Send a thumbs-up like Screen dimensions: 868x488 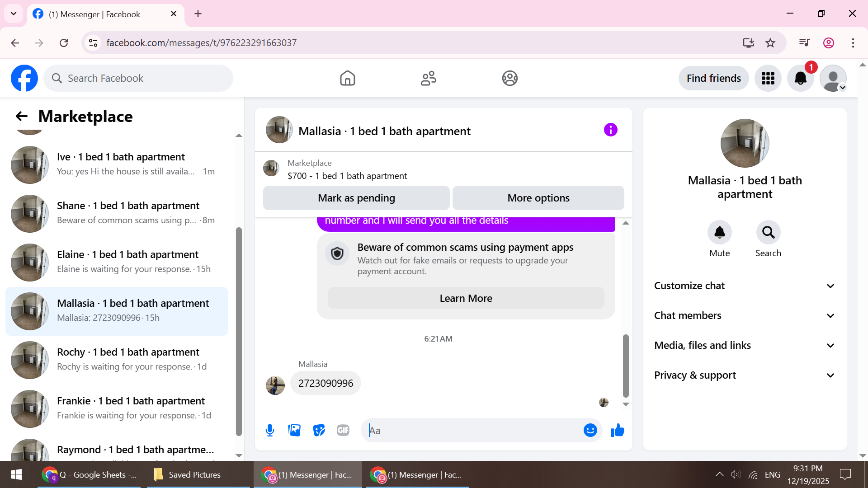click(x=617, y=430)
